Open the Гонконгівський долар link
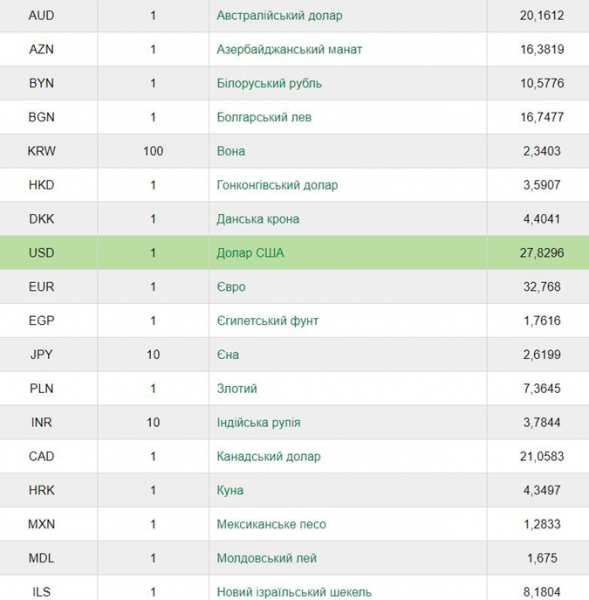The image size is (589, 600). 277,185
